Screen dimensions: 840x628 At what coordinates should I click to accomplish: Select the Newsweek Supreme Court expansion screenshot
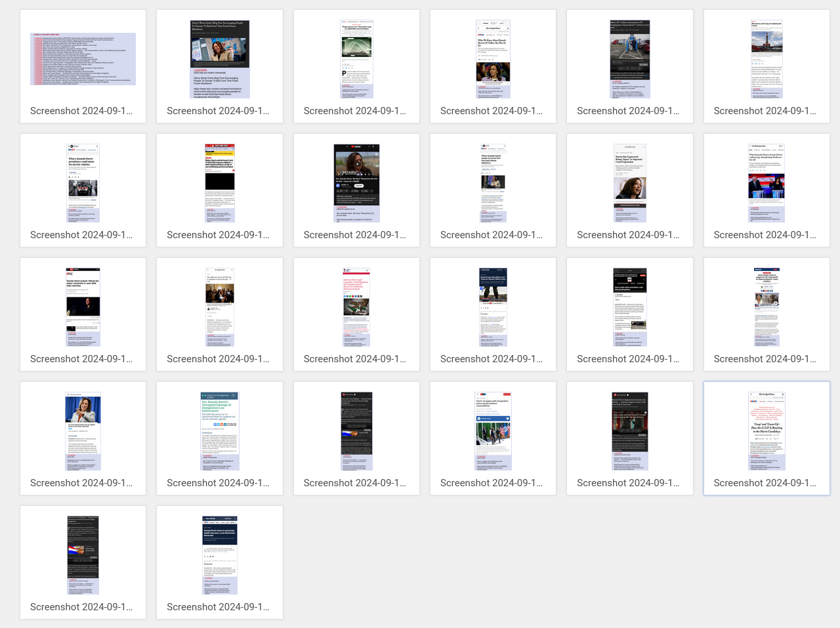click(630, 183)
